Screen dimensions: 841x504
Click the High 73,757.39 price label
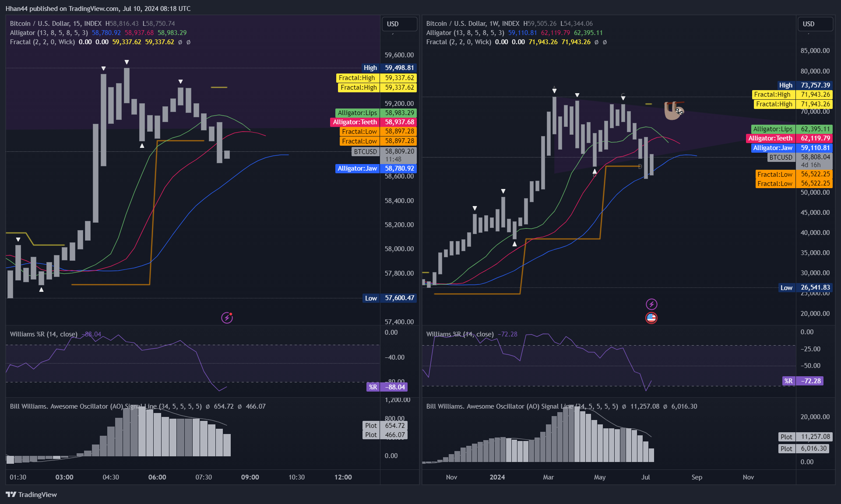pos(805,85)
